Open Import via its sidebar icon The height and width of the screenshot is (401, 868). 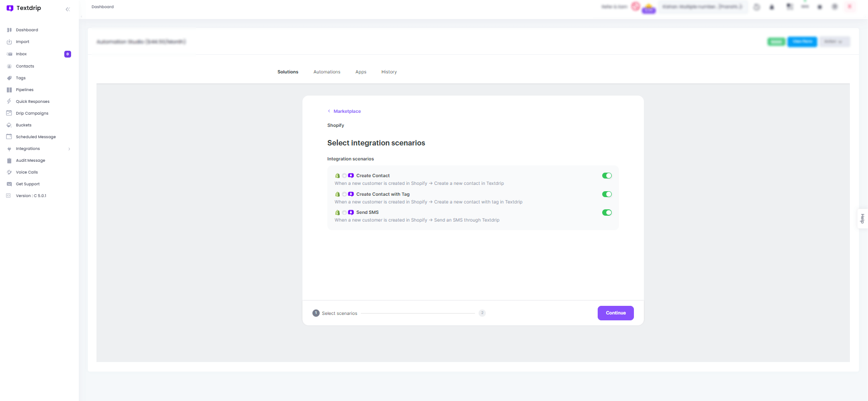[9, 42]
